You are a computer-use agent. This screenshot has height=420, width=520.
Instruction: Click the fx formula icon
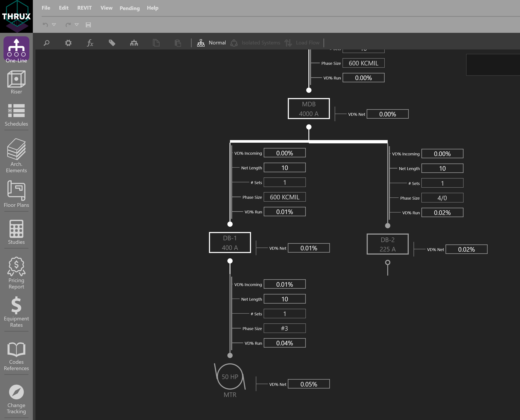pyautogui.click(x=90, y=43)
